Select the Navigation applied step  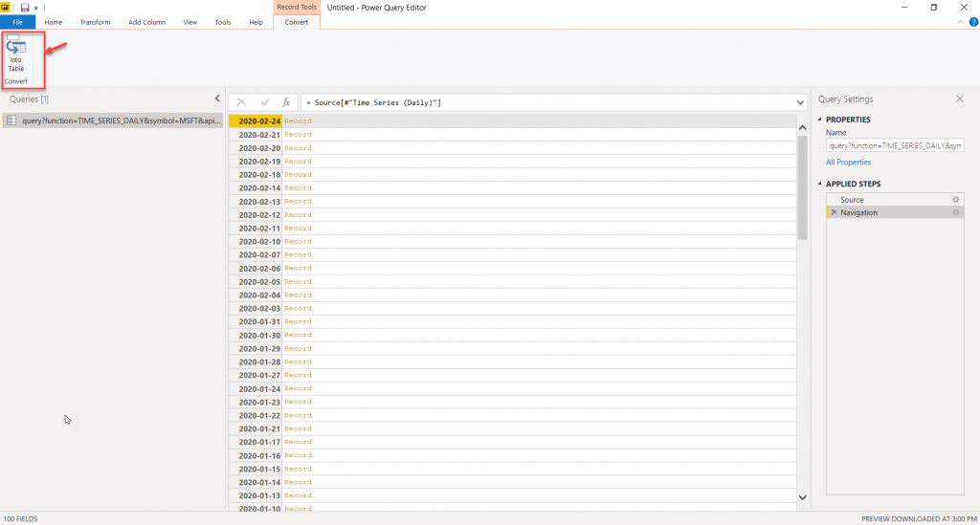(895, 212)
